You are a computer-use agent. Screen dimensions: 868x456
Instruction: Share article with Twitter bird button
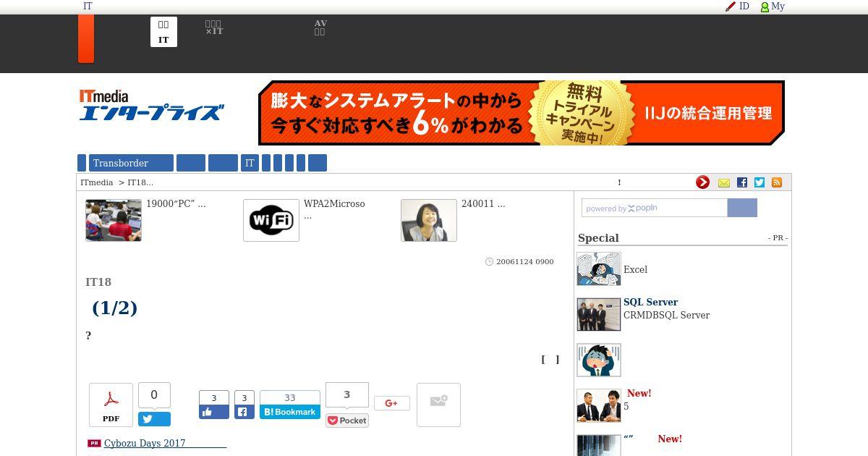pyautogui.click(x=154, y=419)
